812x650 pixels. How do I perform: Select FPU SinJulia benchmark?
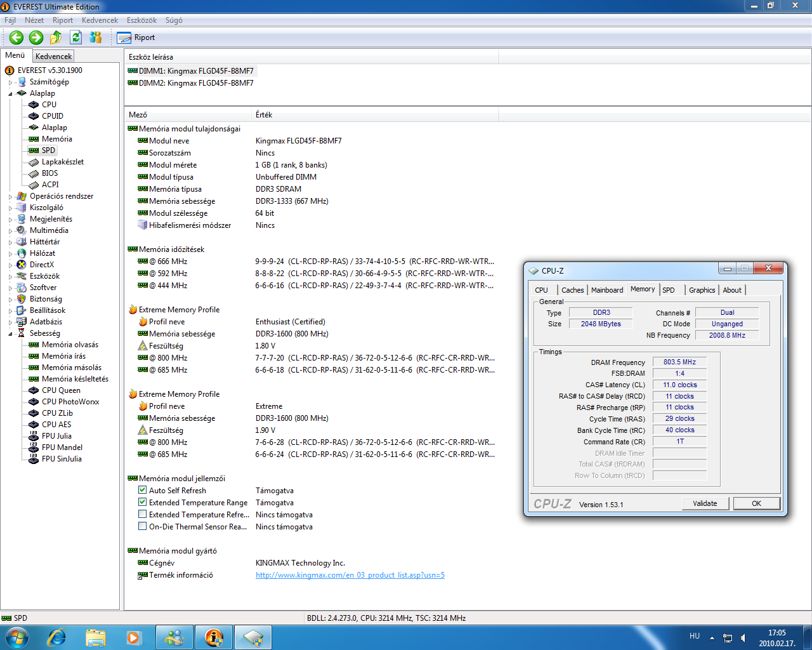[62, 459]
